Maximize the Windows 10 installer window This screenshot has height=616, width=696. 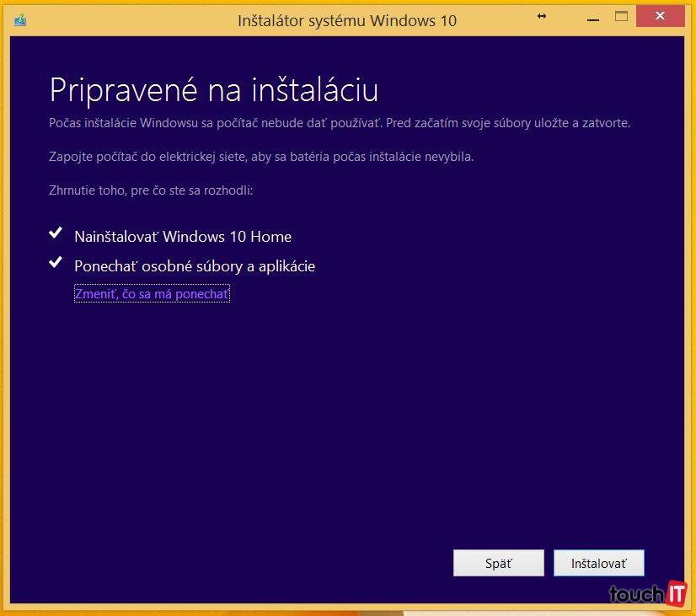pos(622,16)
